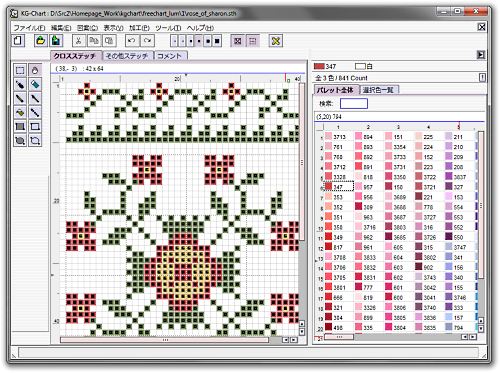Select the filled ellipse tool
Screen dimensions: 500x373
20,140
